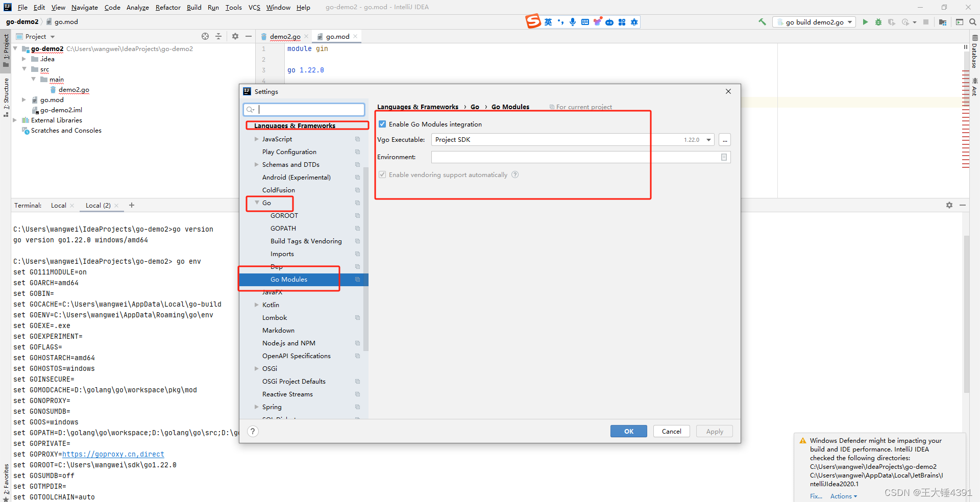980x502 pixels.
Task: Click Collapse All icon in Project panel
Action: tap(218, 36)
